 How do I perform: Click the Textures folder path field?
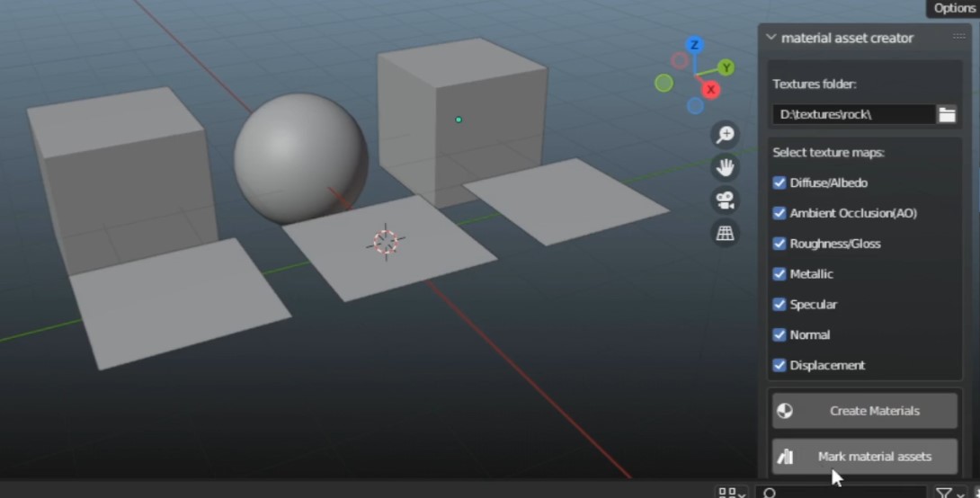coord(852,114)
